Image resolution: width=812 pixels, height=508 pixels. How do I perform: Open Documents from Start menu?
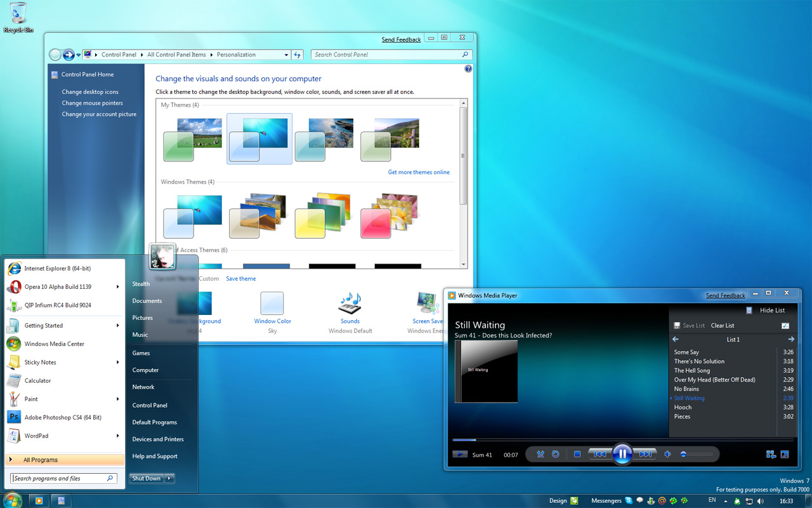point(147,301)
